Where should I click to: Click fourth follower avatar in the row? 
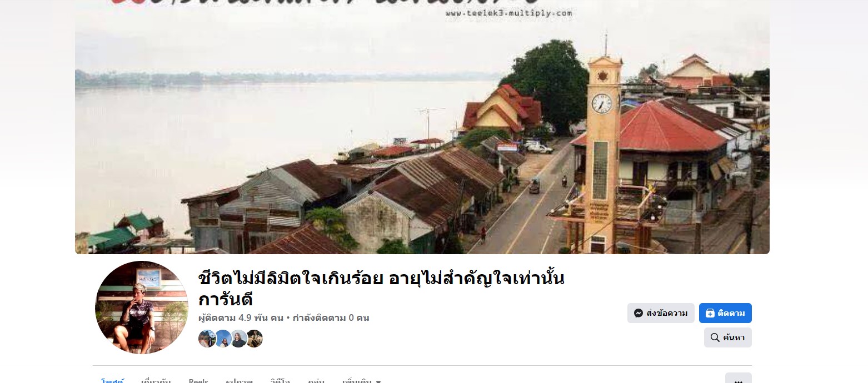pos(255,339)
